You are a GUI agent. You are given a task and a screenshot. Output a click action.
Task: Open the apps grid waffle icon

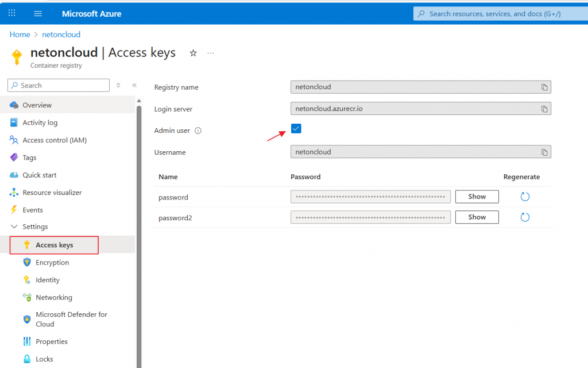[x=12, y=13]
